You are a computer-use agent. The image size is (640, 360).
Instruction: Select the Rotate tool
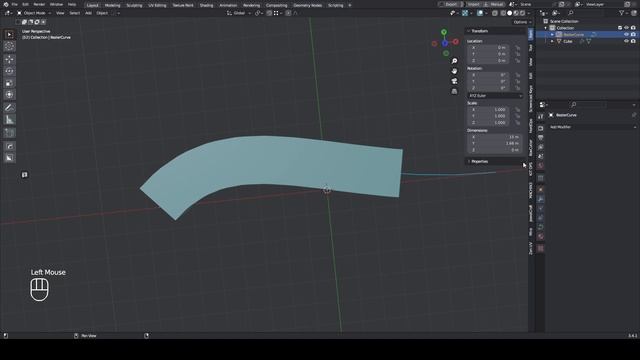click(x=9, y=71)
